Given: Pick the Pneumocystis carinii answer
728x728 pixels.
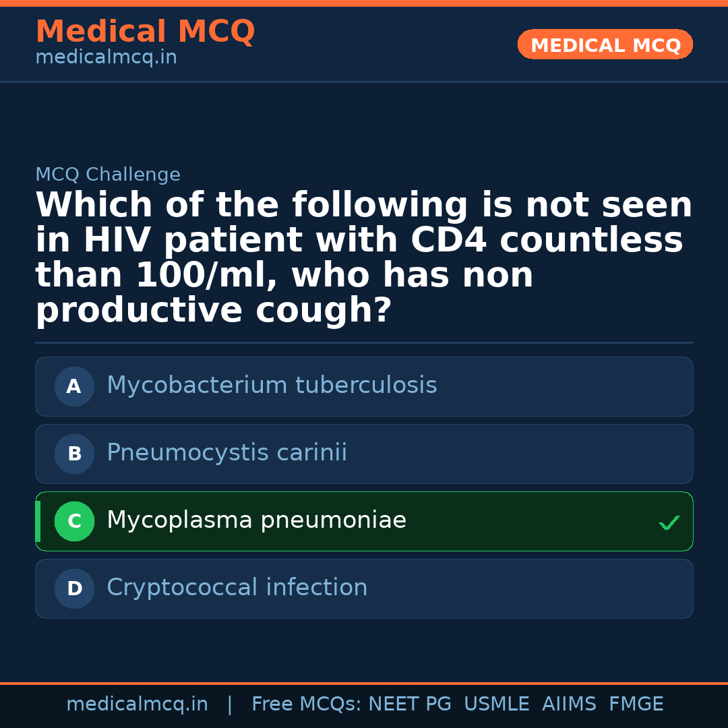Looking at the screenshot, I should (x=226, y=453).
